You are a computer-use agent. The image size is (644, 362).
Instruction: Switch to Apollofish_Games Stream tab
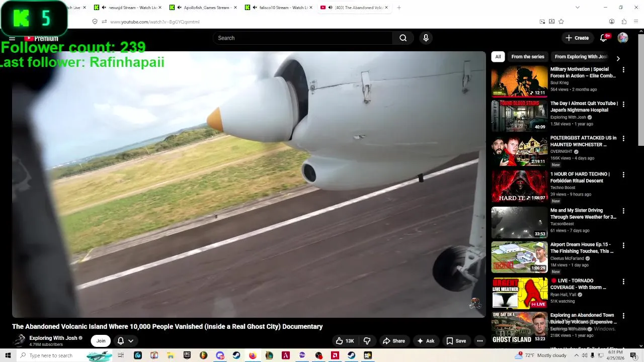coord(203,8)
